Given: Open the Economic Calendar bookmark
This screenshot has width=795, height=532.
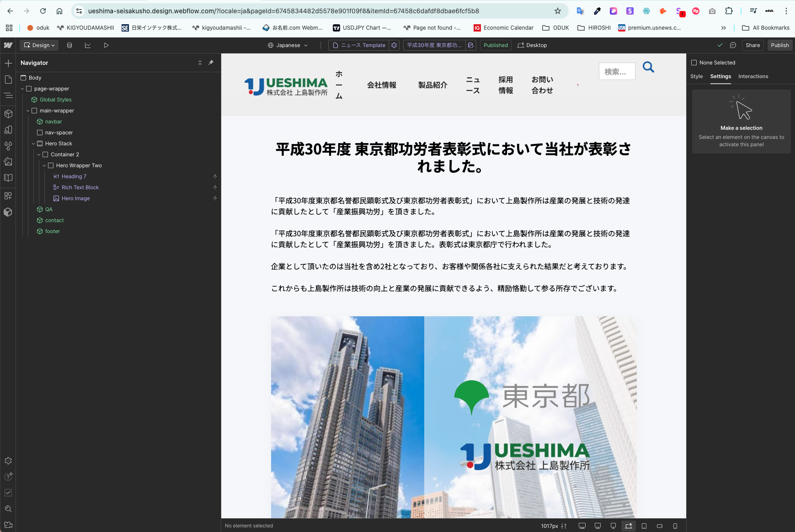Looking at the screenshot, I should click(503, 28).
